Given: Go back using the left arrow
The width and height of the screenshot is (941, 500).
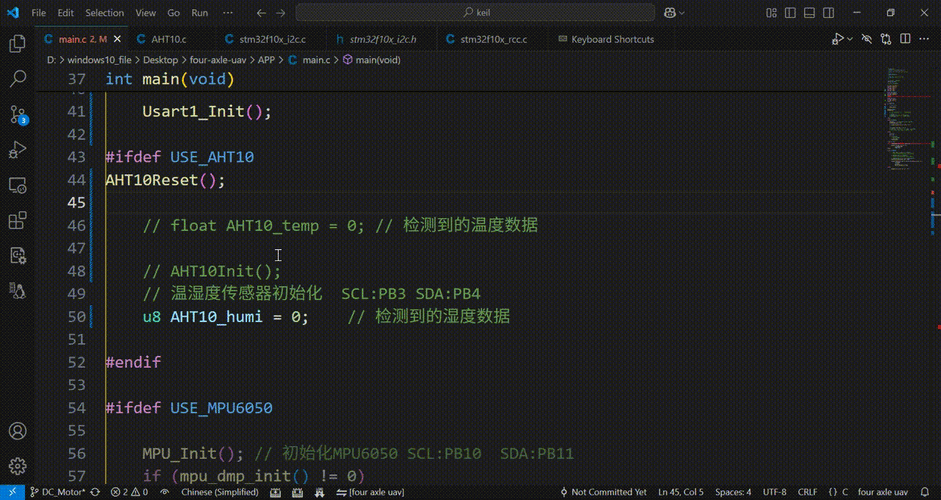Looking at the screenshot, I should [260, 13].
